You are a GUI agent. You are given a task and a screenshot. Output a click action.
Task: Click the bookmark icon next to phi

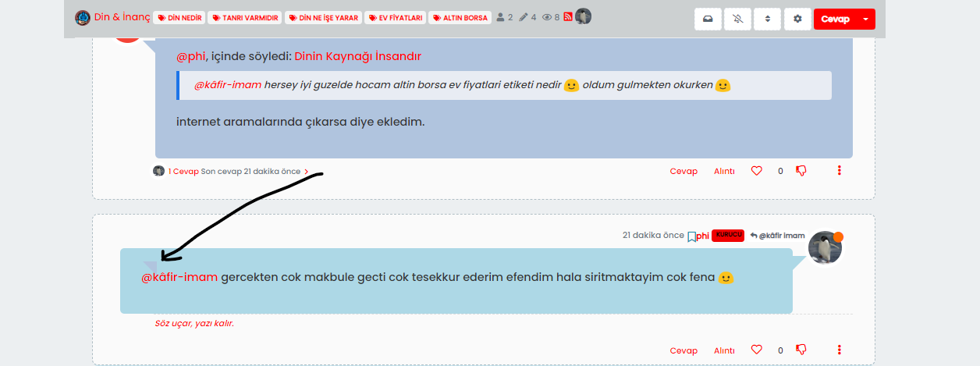pos(691,236)
